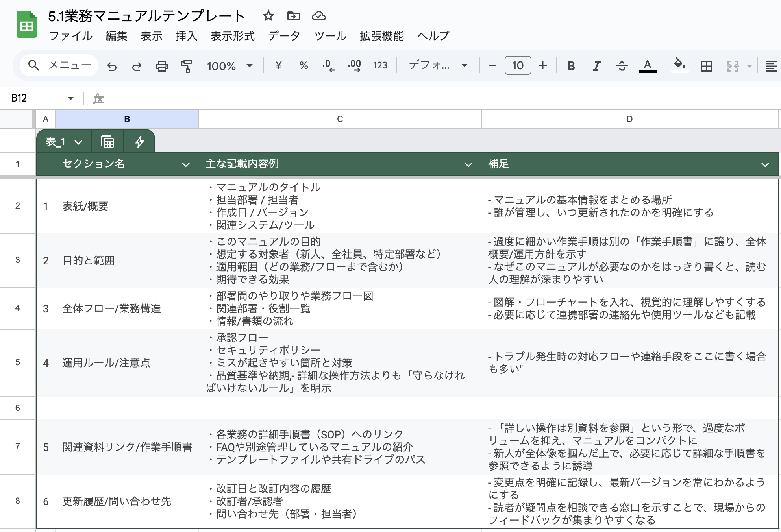Select the paint format tool
This screenshot has height=532, width=781.
(186, 66)
